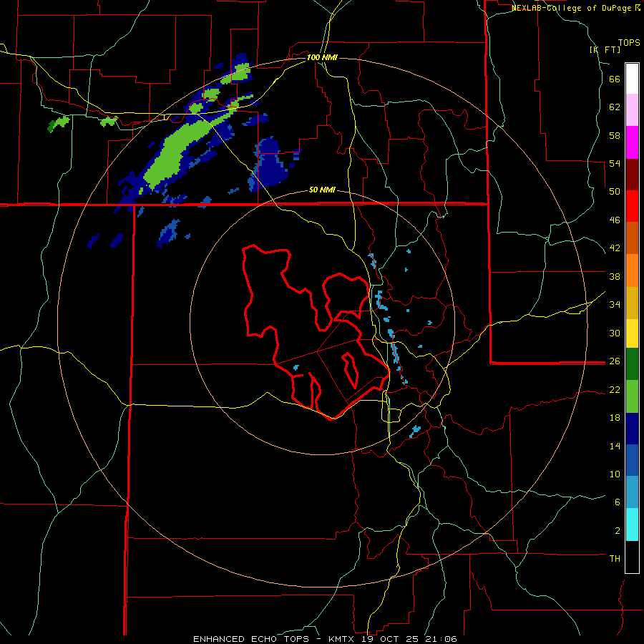Click the legend value 58
Viewport: 644px width, 644px height.
(x=615, y=135)
